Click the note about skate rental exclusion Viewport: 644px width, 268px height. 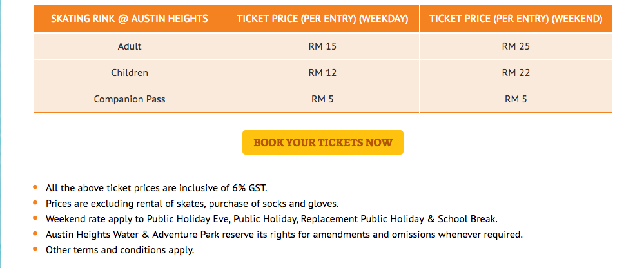pos(192,203)
